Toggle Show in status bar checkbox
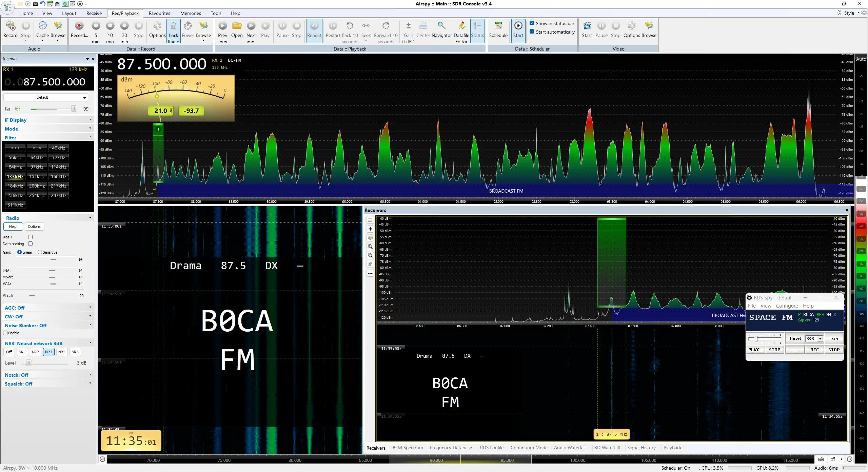Viewport: 868px width, 472px height. pos(532,23)
